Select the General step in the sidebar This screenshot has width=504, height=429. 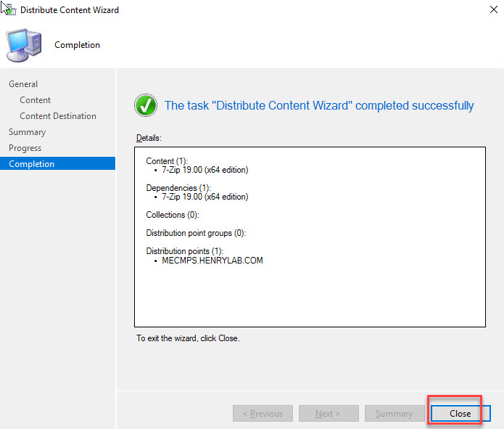point(23,84)
